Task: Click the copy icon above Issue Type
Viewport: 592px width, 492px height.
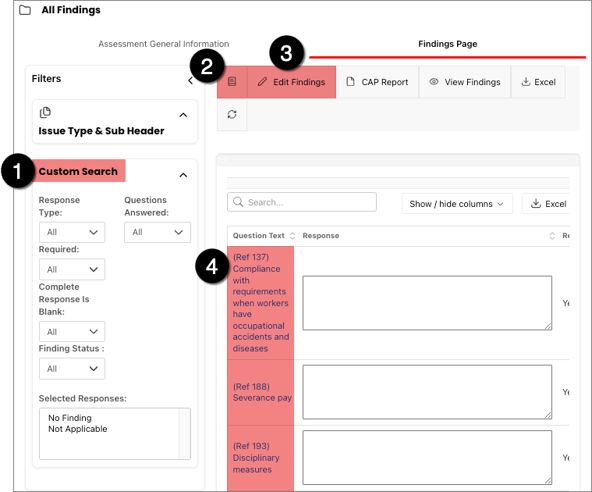Action: pyautogui.click(x=45, y=112)
